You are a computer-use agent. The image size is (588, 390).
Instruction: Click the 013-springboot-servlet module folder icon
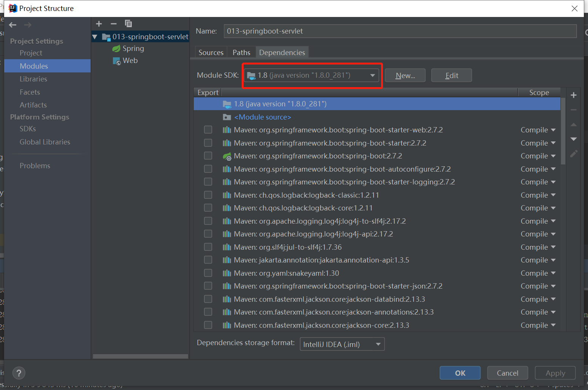click(106, 37)
